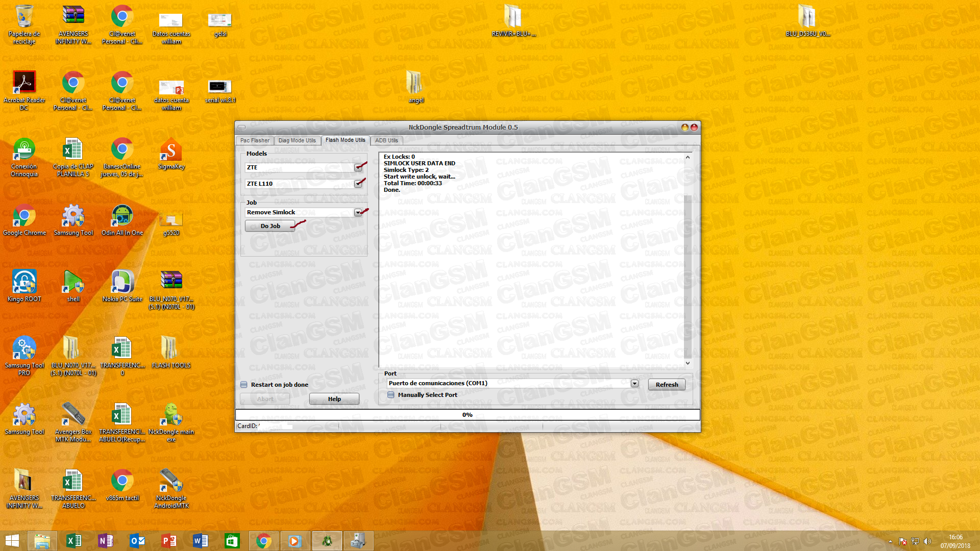Launch Google Chrome desktop shortcut
The image size is (980, 551).
[24, 220]
